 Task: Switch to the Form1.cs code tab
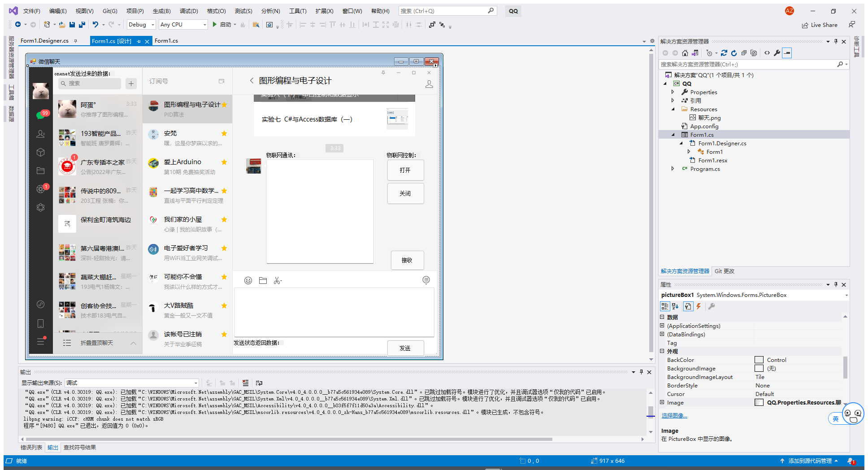click(166, 41)
